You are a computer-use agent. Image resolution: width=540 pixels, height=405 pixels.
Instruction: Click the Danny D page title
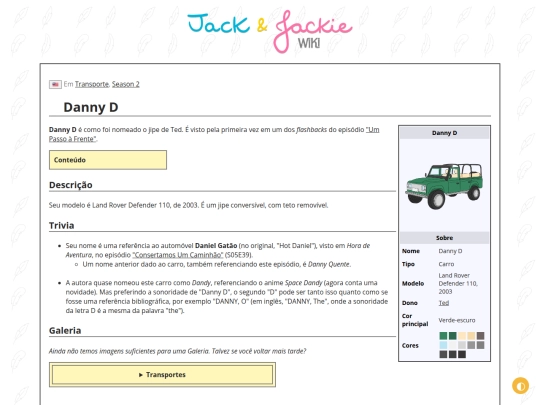[x=91, y=107]
